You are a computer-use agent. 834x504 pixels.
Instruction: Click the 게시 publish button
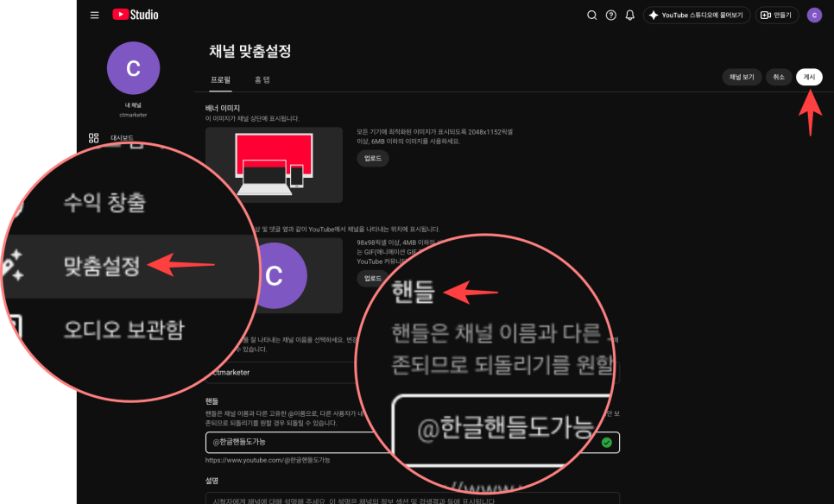coord(809,77)
